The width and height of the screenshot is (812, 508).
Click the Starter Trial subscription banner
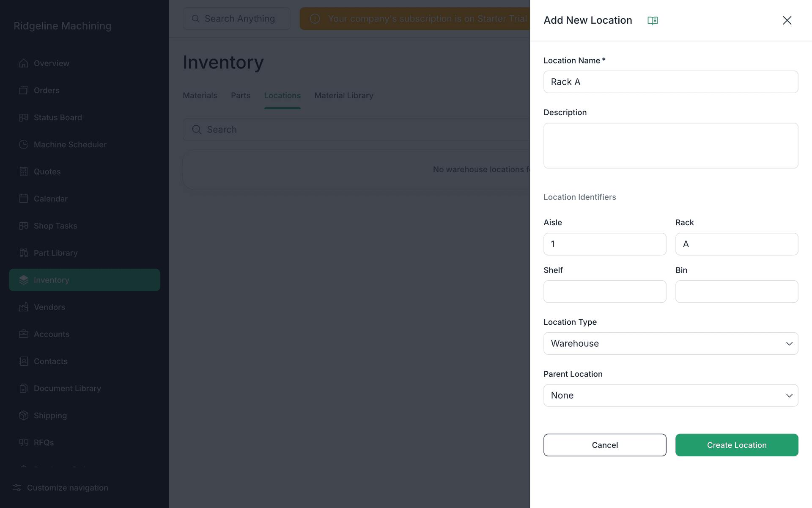pos(415,19)
